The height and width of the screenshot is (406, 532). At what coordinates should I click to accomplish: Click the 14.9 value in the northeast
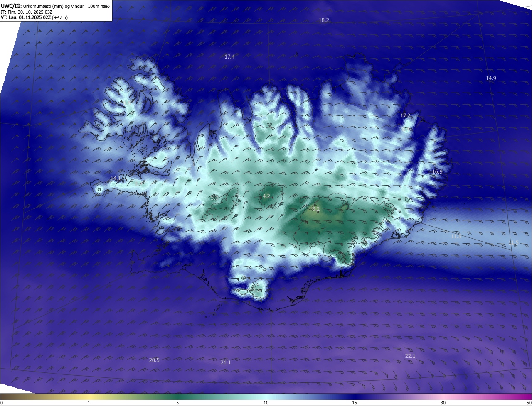pyautogui.click(x=491, y=78)
